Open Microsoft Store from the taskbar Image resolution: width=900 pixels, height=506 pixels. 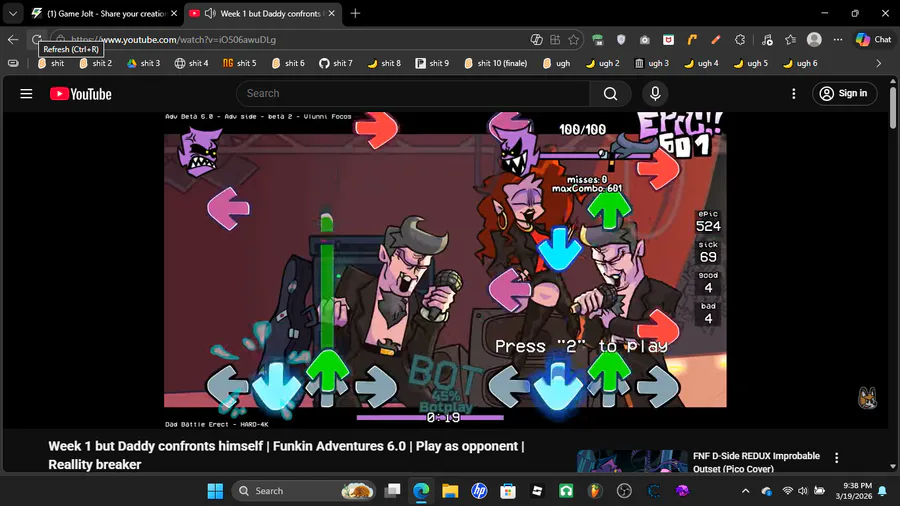tap(508, 491)
